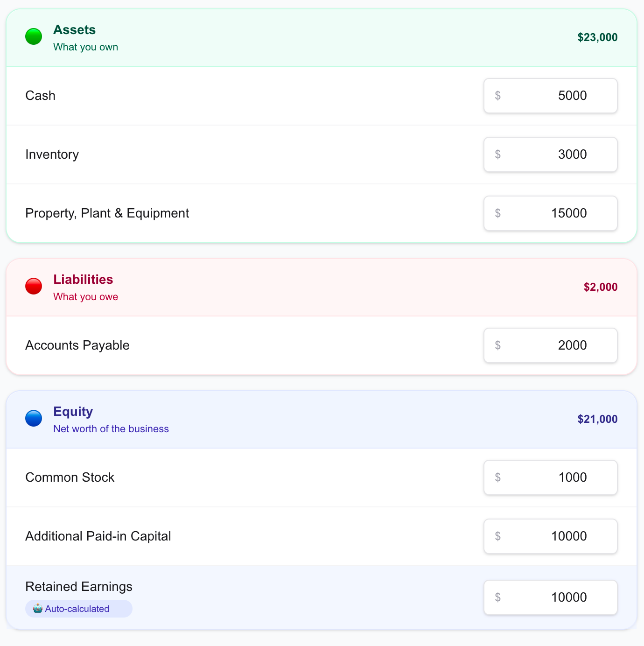This screenshot has height=646, width=644.
Task: Select the Cash amount input
Action: (x=550, y=95)
